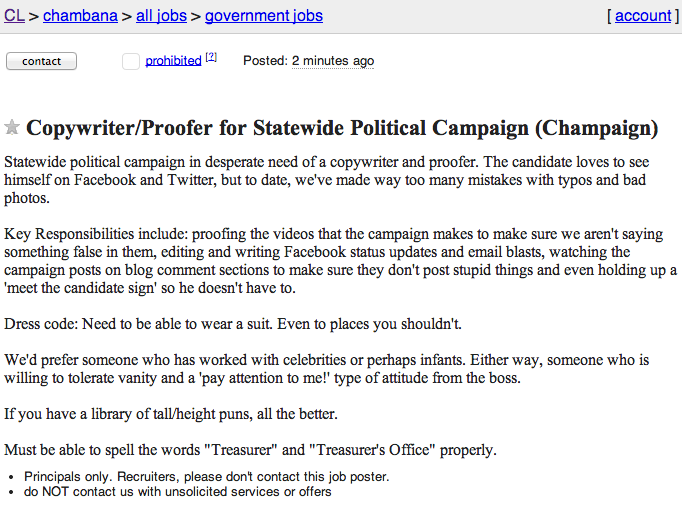The width and height of the screenshot is (682, 518).
Task: Open the prohibited flag link
Action: click(x=173, y=60)
